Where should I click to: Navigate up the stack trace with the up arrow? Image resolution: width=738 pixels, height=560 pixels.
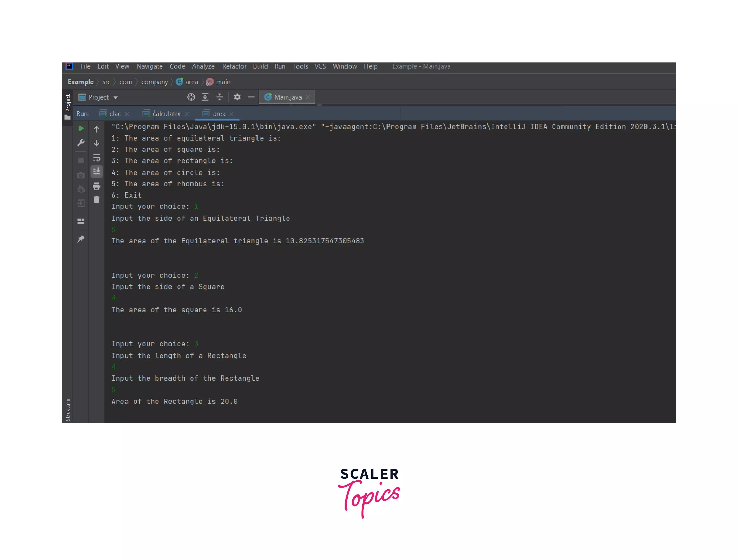97,129
